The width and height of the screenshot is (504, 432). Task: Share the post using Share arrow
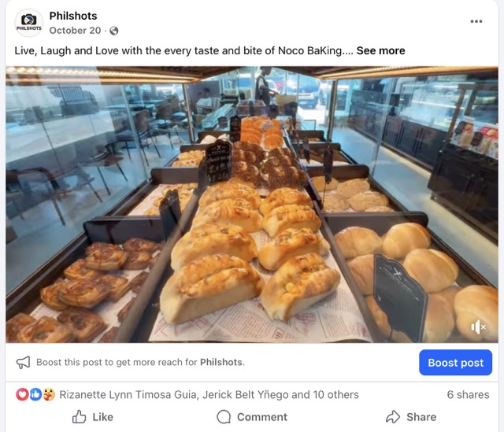click(x=410, y=417)
